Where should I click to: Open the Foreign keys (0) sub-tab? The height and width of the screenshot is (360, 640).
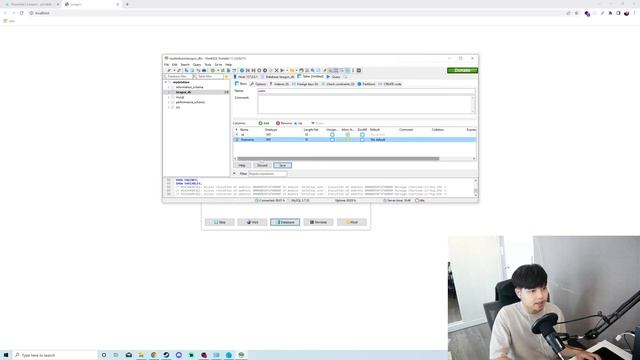coord(306,84)
